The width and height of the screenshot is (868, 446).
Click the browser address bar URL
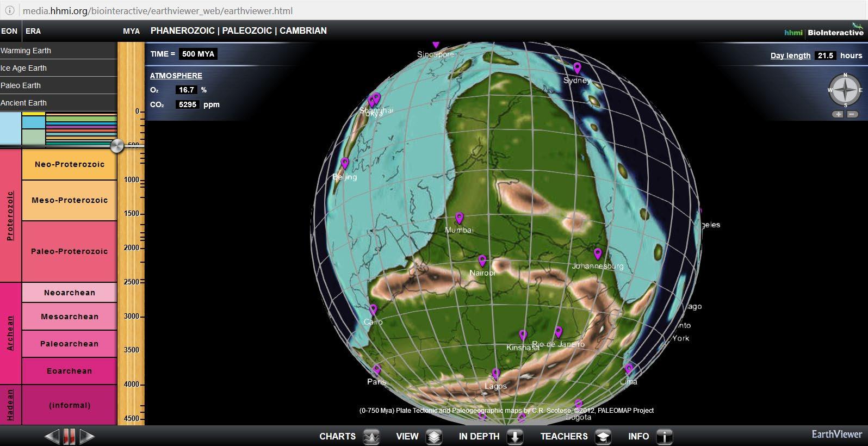158,11
